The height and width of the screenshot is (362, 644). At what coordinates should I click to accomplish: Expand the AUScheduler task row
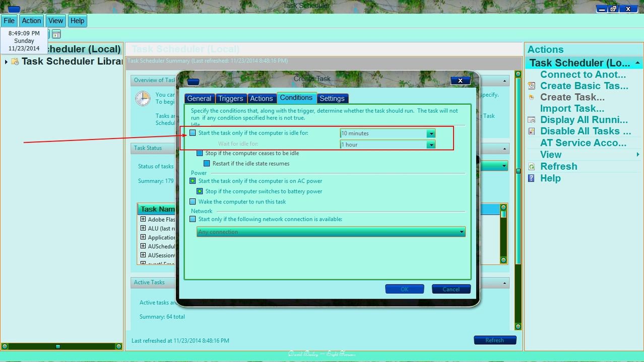[x=143, y=247]
